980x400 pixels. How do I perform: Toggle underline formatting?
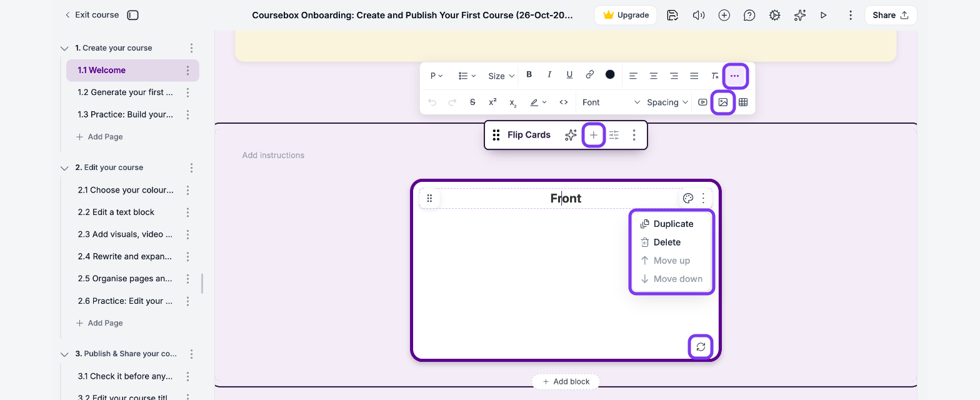coord(569,74)
